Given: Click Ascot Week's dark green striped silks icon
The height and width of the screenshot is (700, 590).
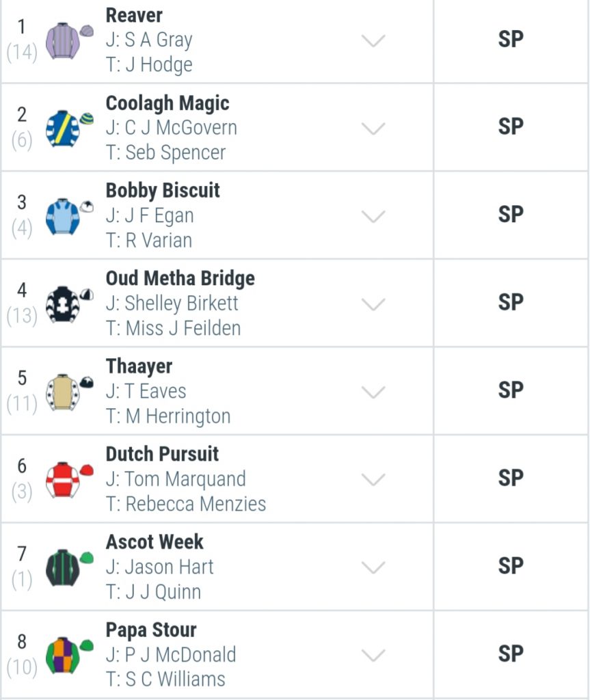Looking at the screenshot, I should [69, 568].
